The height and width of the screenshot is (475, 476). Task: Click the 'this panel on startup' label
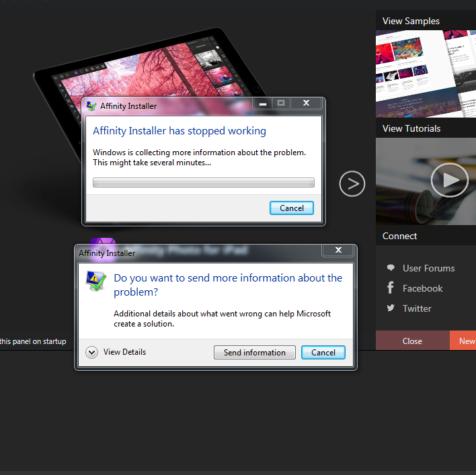pos(33,341)
